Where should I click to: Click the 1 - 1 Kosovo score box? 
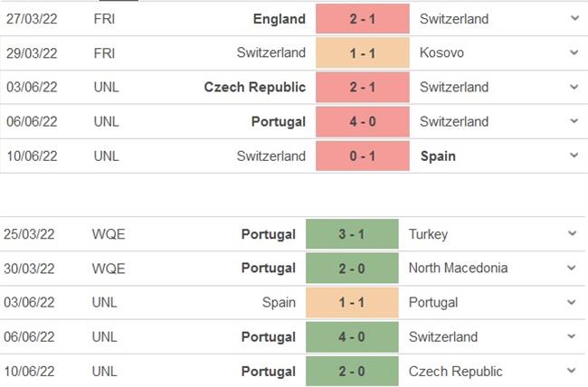click(x=362, y=53)
